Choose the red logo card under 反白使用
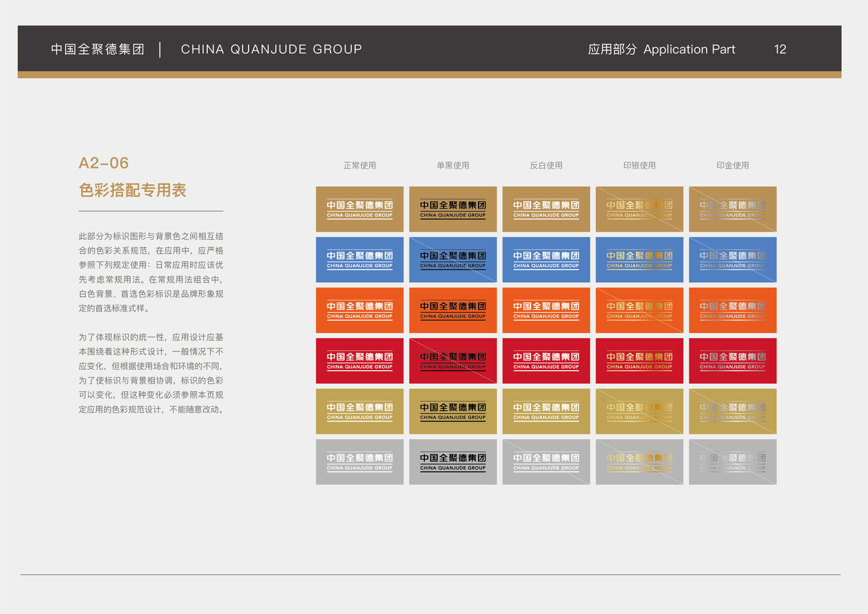The image size is (868, 614). pyautogui.click(x=546, y=361)
